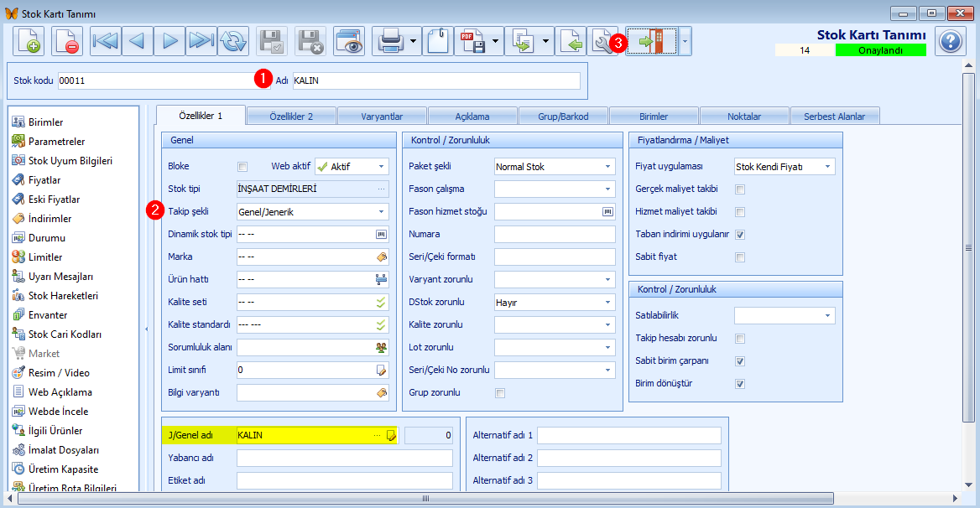Open the DStok zorunlu dropdown

point(607,302)
